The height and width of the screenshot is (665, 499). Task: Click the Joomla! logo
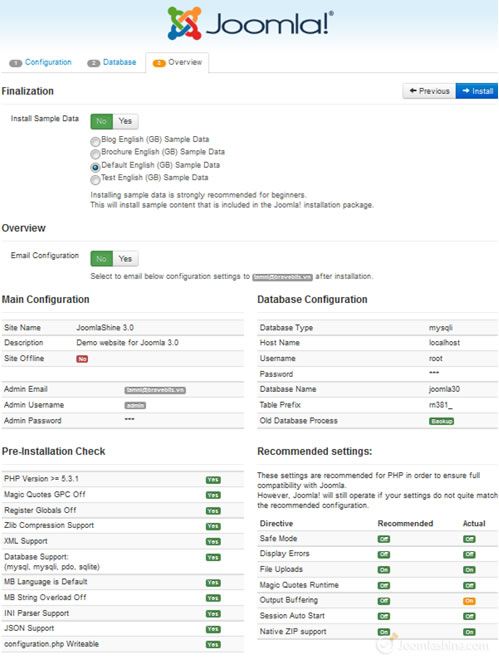[250, 23]
